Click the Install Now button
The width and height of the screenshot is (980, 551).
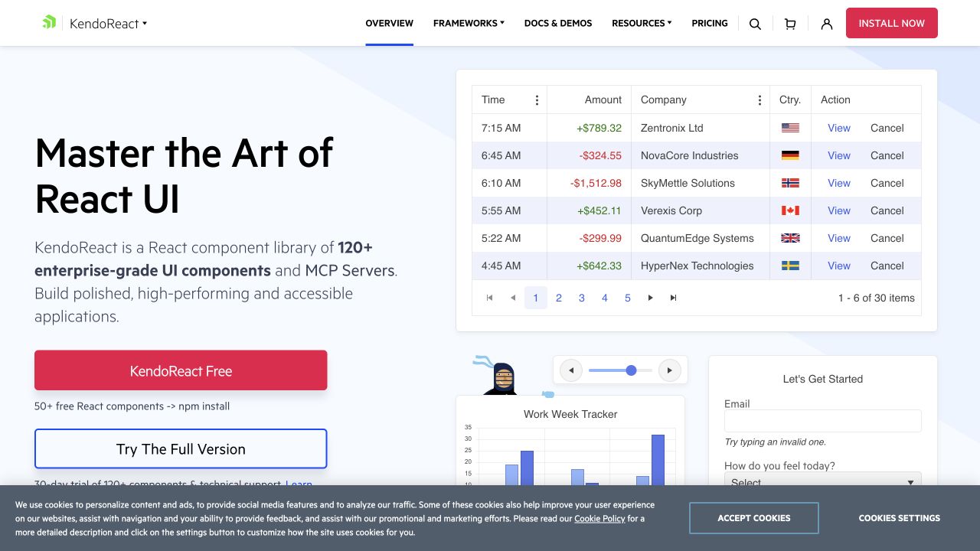[892, 23]
